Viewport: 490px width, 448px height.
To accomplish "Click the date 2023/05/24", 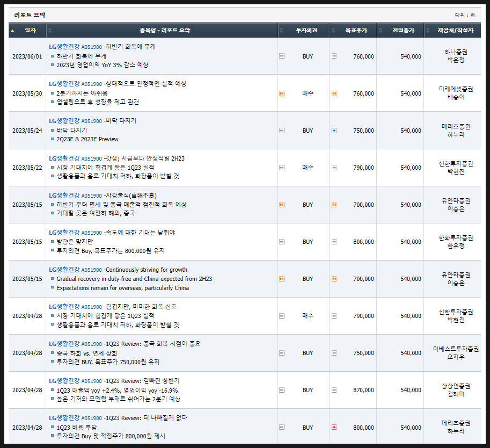I will [x=27, y=131].
